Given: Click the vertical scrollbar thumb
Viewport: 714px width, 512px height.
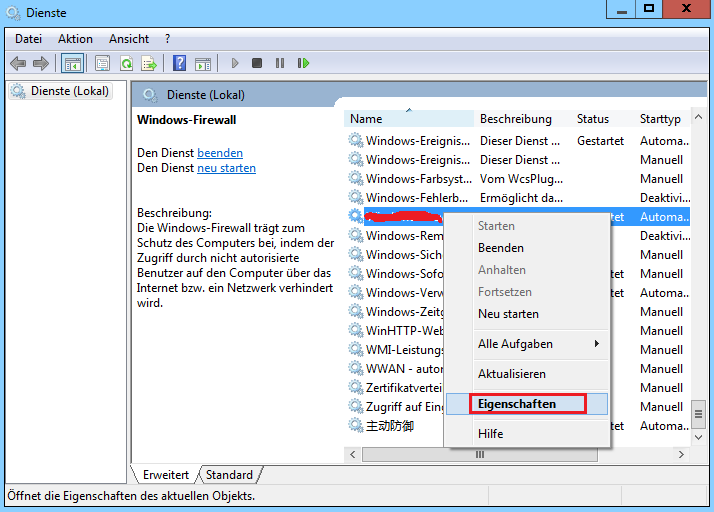Looking at the screenshot, I should [698, 414].
